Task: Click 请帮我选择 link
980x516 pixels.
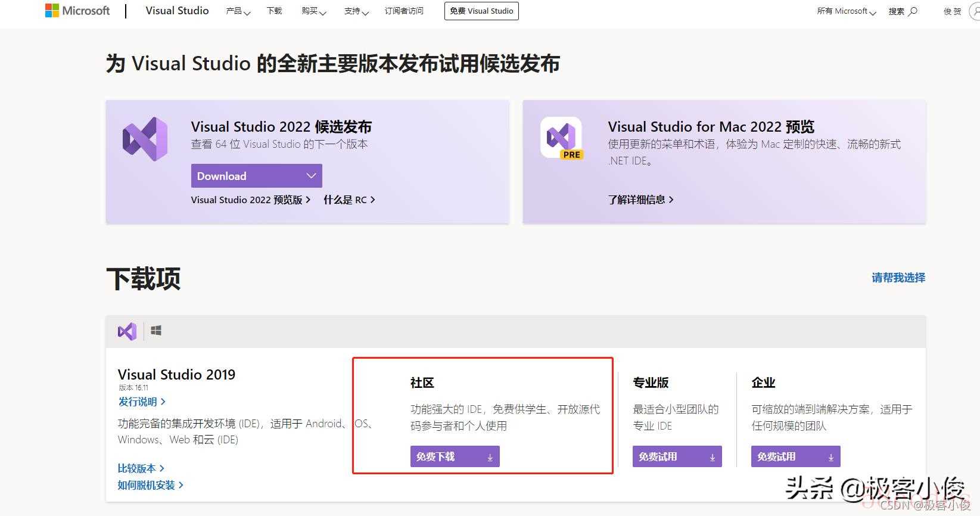Action: [x=898, y=278]
